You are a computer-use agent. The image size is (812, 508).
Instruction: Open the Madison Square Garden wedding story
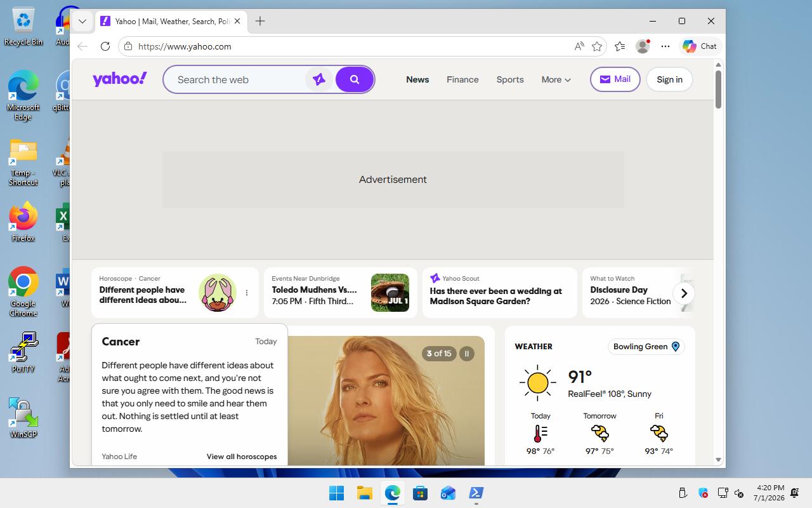point(500,293)
